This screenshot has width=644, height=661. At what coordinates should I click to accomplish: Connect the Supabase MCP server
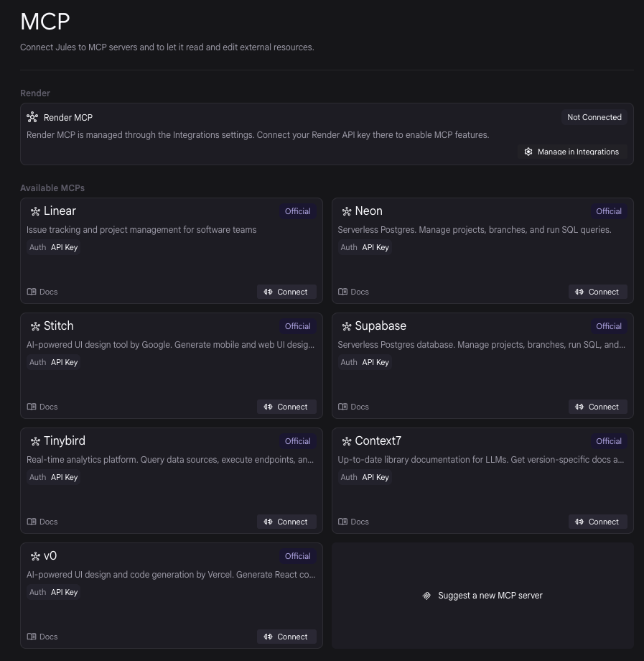pyautogui.click(x=597, y=407)
